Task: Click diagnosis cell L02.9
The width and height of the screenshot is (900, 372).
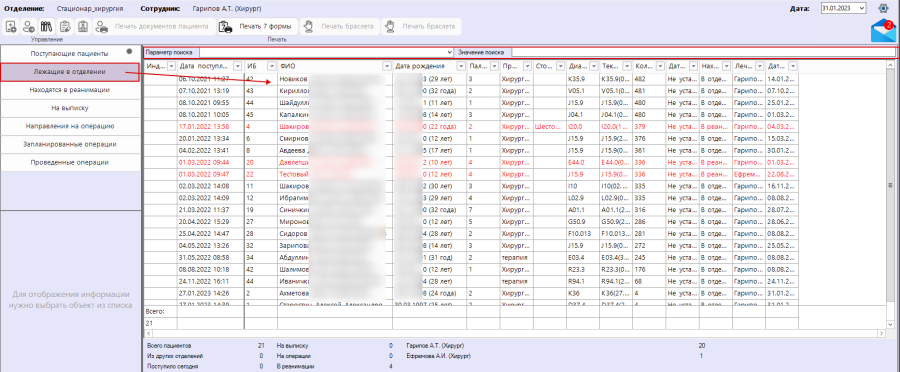Action: pyautogui.click(x=583, y=198)
